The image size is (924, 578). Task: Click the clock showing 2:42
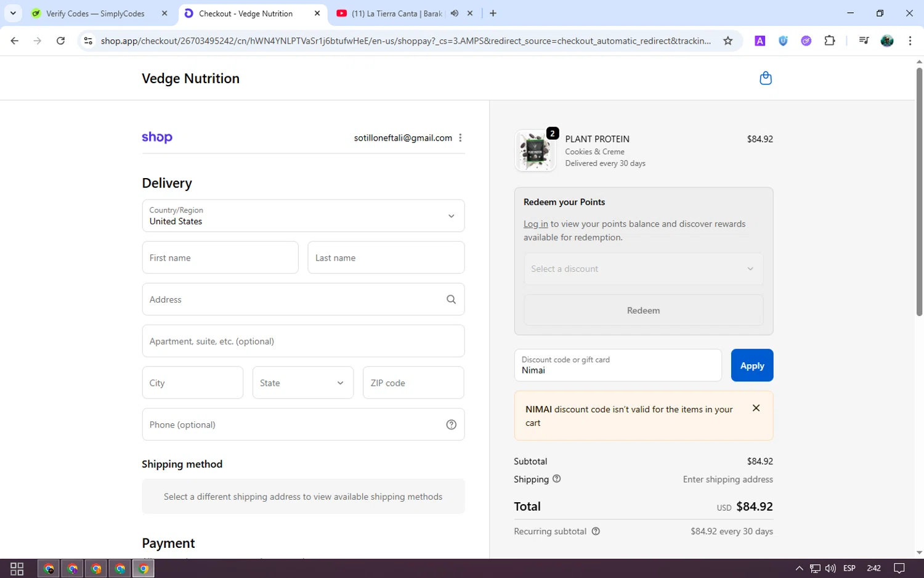873,568
